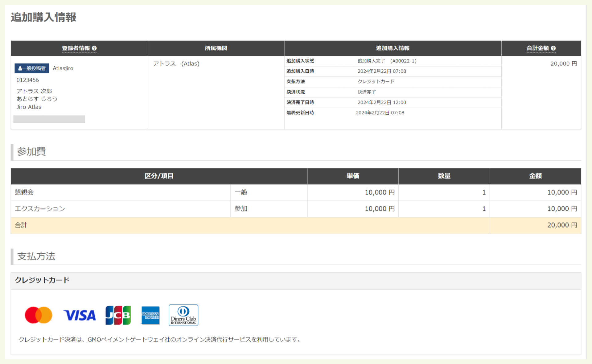Click the Mastercard payment icon
The image size is (592, 364).
38,315
